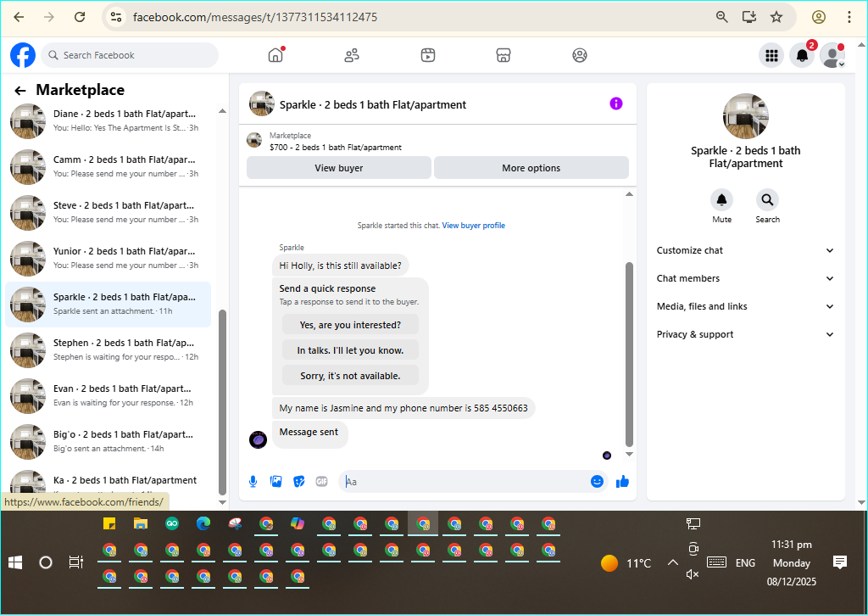Select the Sparkle conversation row
Image resolution: width=868 pixels, height=615 pixels.
pos(108,305)
